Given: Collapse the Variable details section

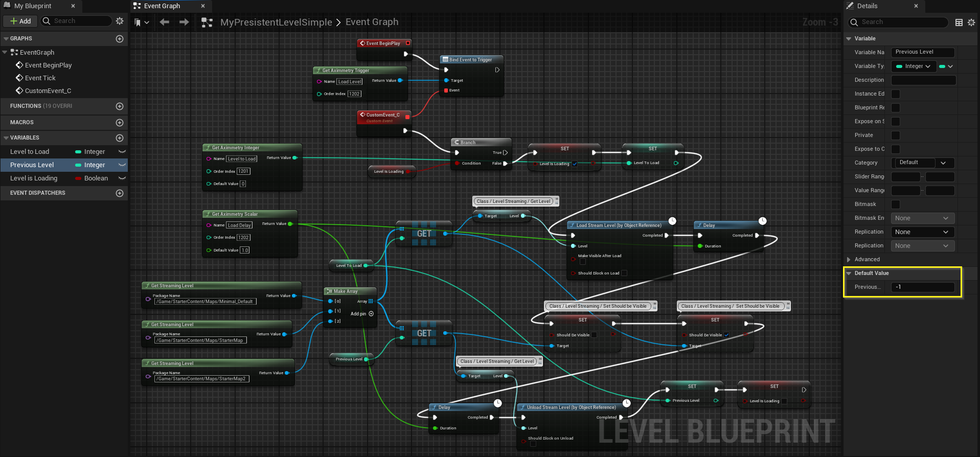Looking at the screenshot, I should pos(849,39).
